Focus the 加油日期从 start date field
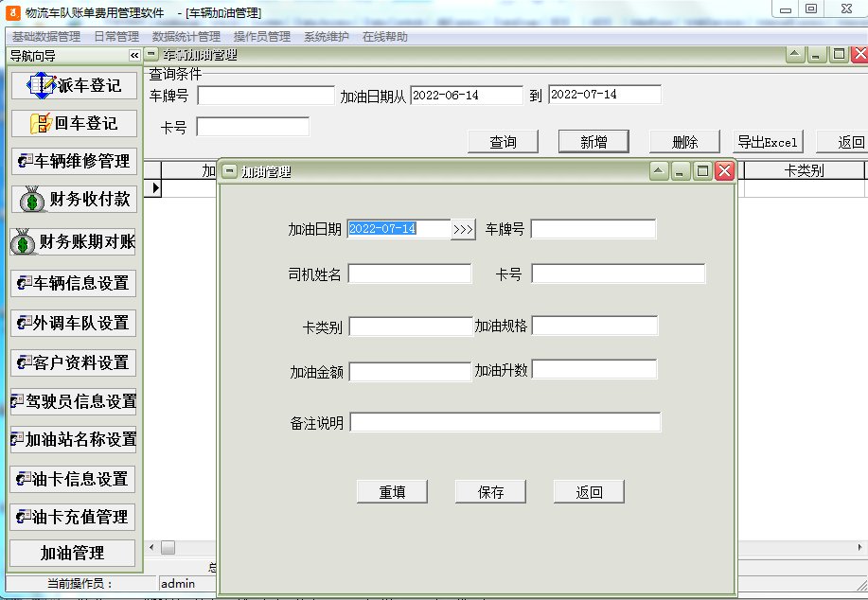Image resolution: width=868 pixels, height=600 pixels. point(466,96)
